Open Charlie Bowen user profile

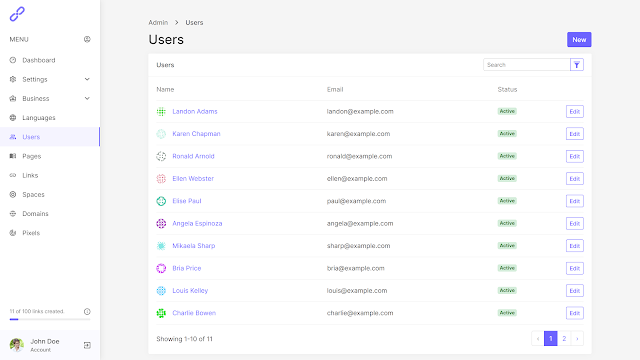(x=194, y=313)
